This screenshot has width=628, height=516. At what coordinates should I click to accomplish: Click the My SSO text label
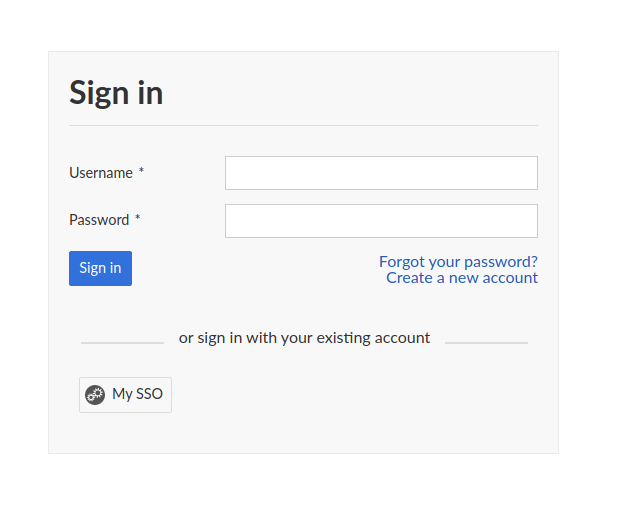[x=137, y=394]
